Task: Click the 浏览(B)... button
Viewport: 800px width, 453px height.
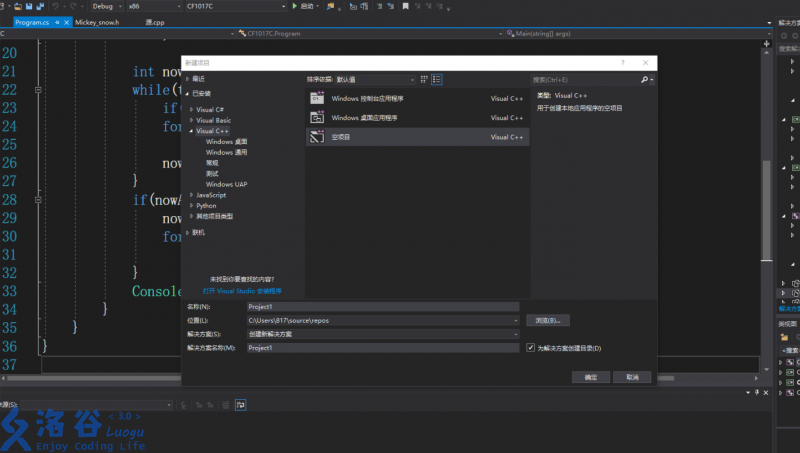Action: (x=547, y=320)
